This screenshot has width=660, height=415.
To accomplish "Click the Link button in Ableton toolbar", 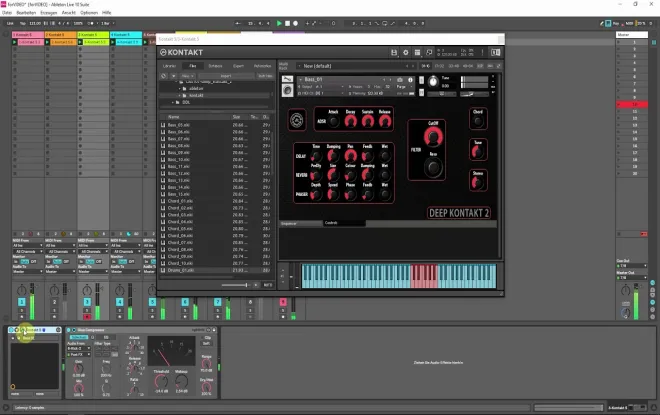I will pyautogui.click(x=10, y=24).
